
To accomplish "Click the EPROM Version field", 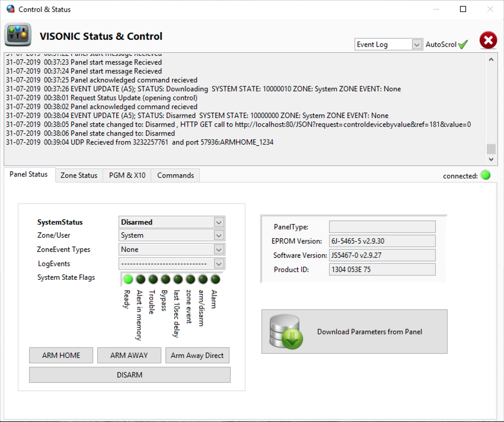I will coord(382,241).
